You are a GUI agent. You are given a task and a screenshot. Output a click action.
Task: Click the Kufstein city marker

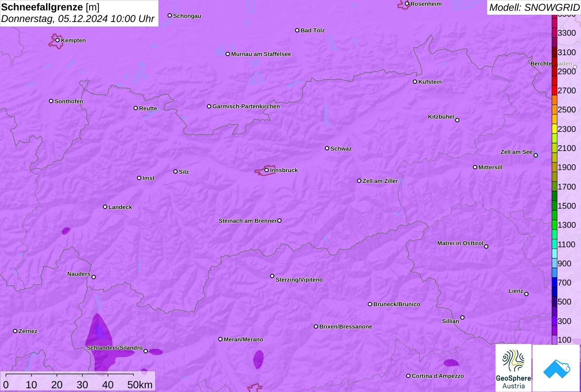[x=415, y=82]
